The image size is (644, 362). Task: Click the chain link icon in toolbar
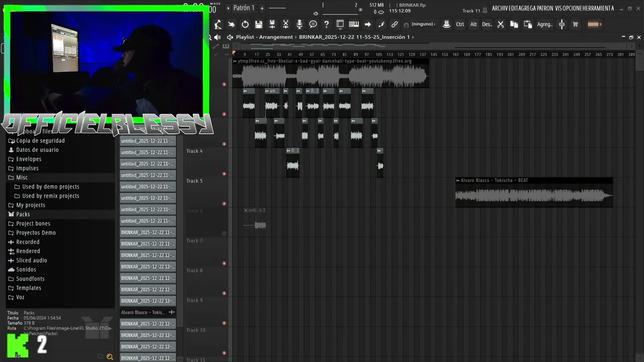pos(394,24)
